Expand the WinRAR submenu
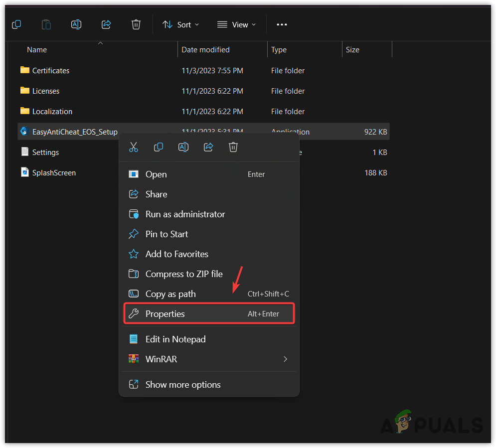Image resolution: width=496 pixels, height=448 pixels. pos(209,359)
